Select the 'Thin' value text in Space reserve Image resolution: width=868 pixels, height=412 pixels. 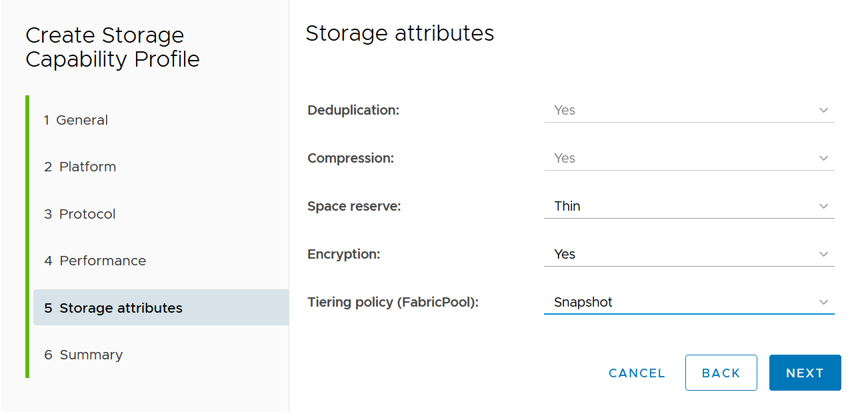coord(567,206)
